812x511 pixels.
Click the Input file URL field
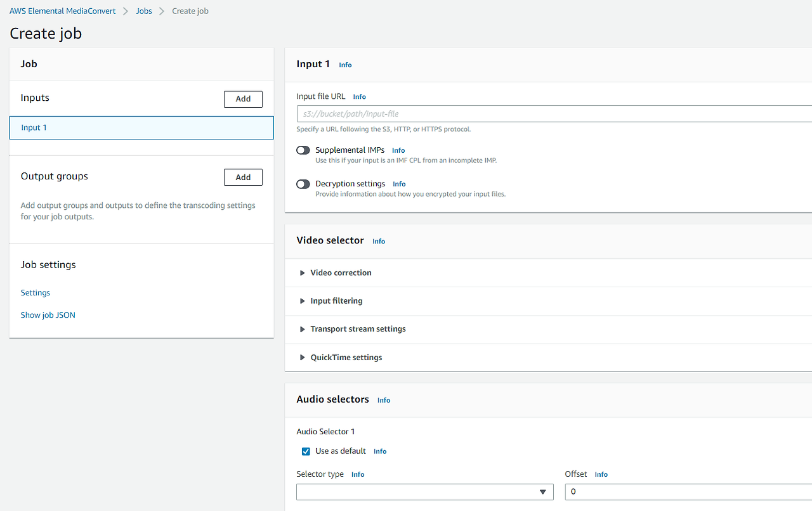coord(554,114)
